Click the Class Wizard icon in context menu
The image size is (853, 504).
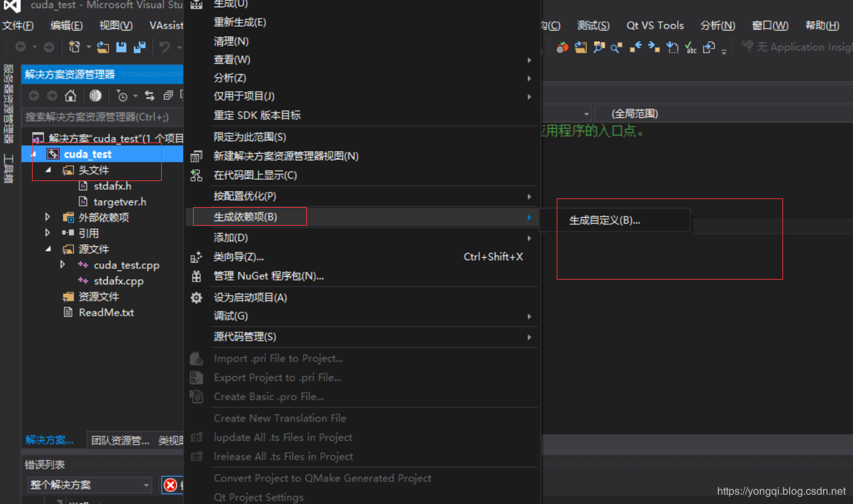(196, 257)
